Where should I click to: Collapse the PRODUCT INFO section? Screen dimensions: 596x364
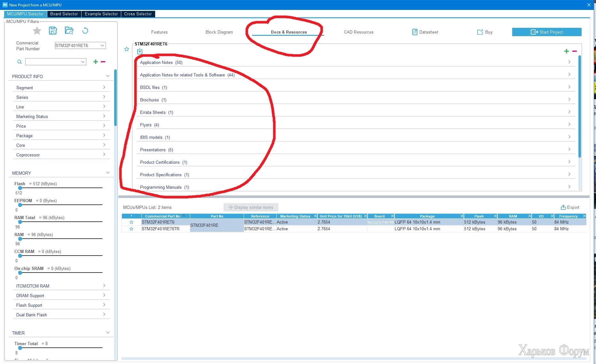click(x=108, y=76)
